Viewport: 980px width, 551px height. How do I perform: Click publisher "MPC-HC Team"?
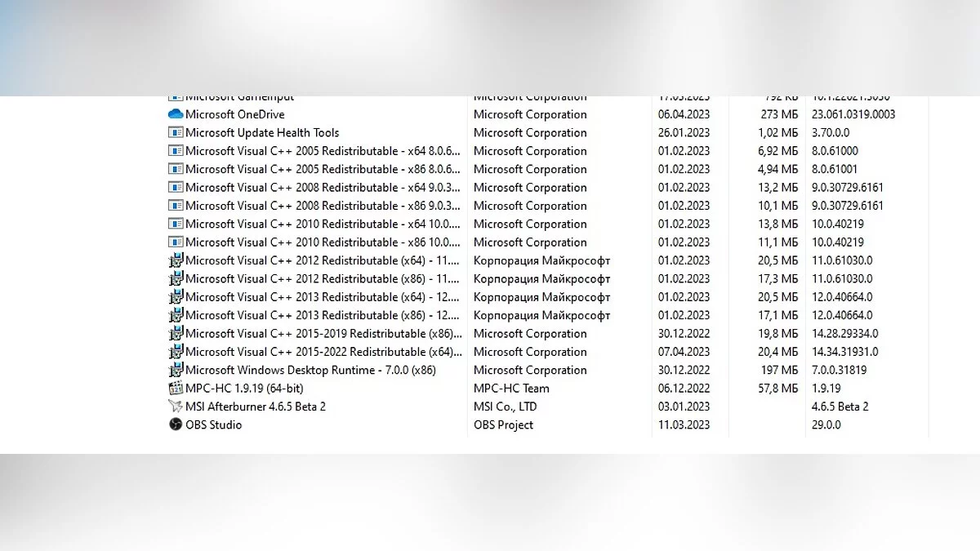[x=511, y=388]
